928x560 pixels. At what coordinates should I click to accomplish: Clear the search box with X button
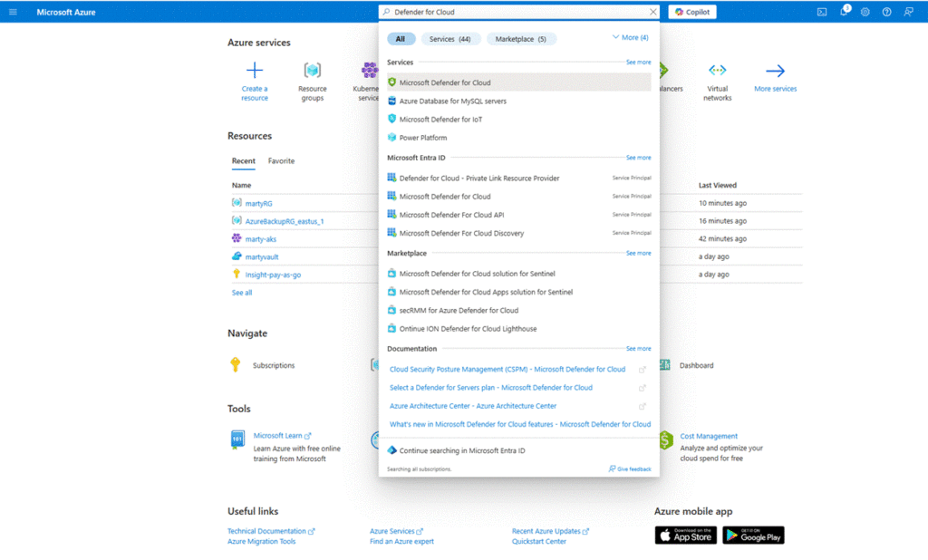652,12
